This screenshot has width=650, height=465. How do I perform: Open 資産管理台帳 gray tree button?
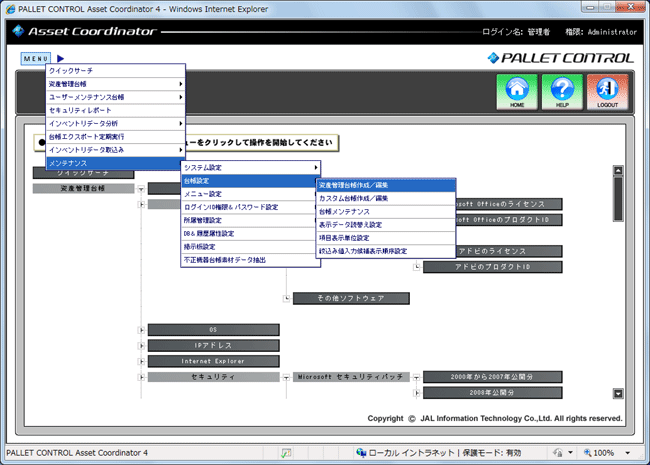(x=83, y=189)
